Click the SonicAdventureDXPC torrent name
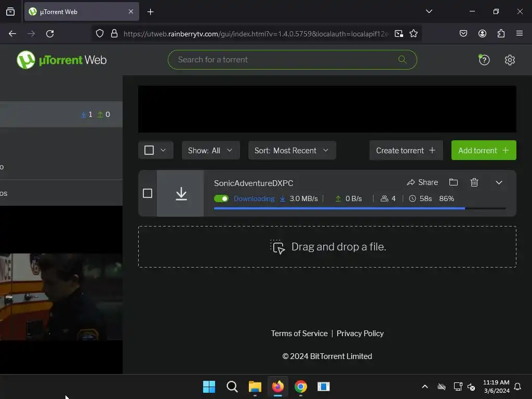The image size is (532, 399). [254, 183]
